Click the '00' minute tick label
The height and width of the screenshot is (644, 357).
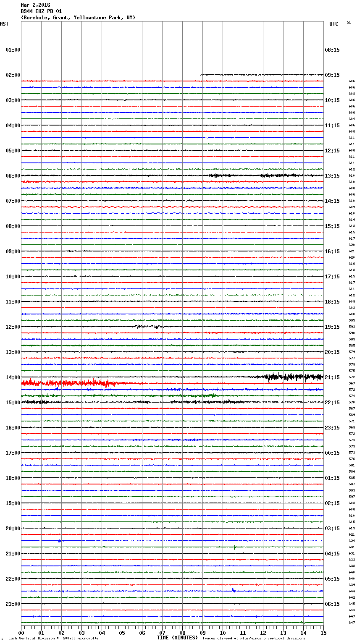(x=21, y=633)
